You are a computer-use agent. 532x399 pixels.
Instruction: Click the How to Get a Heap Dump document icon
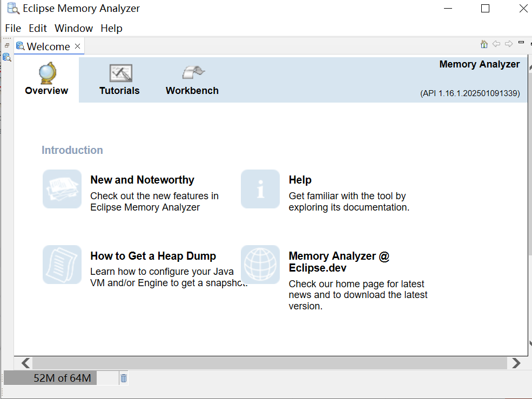click(x=62, y=265)
